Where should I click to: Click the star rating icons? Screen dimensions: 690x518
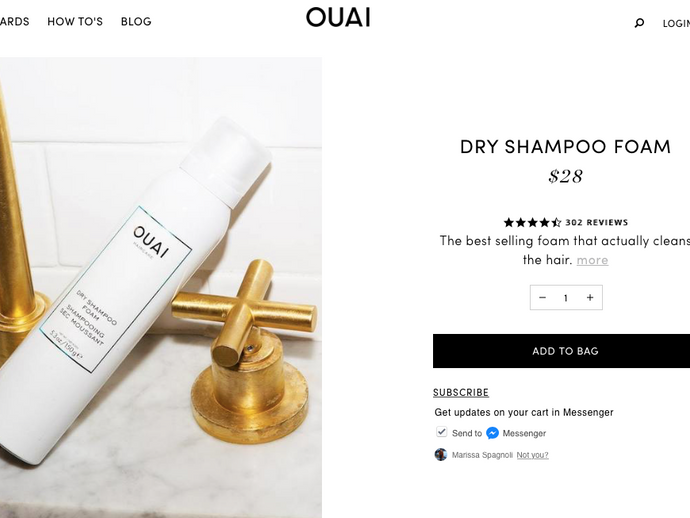(532, 222)
